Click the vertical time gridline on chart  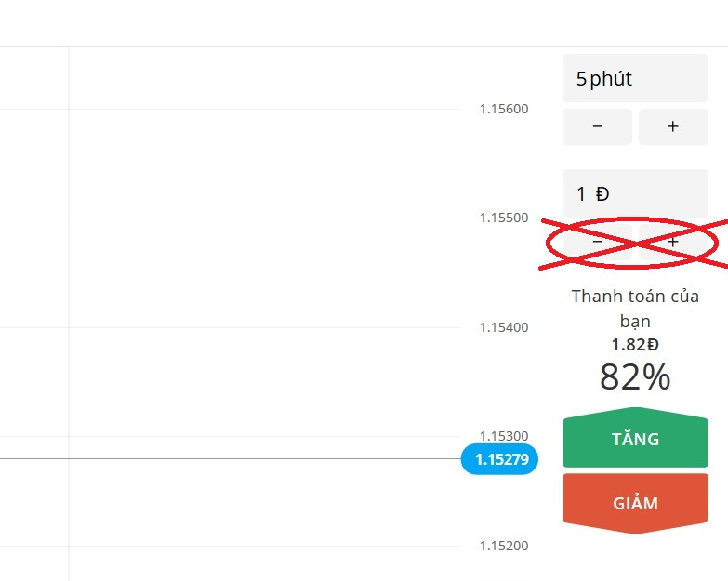(69, 313)
